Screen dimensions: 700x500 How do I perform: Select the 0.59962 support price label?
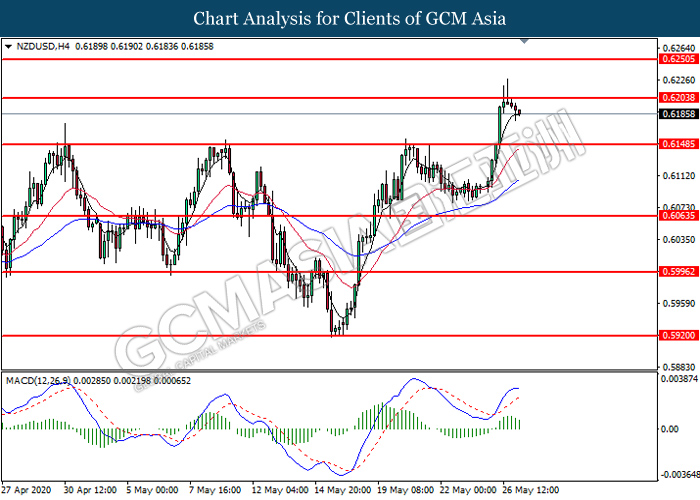pyautogui.click(x=679, y=271)
